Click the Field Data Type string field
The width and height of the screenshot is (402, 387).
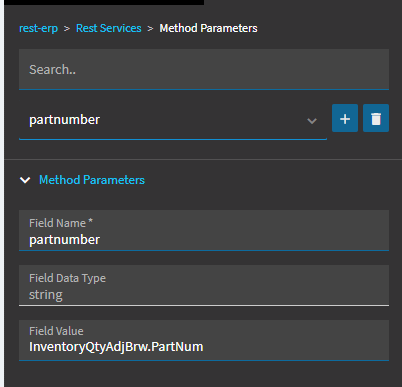[x=204, y=285]
